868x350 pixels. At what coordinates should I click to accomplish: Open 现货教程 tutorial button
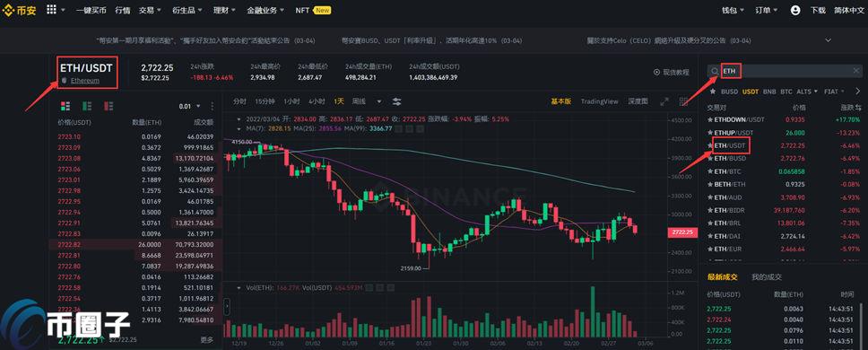coord(672,72)
